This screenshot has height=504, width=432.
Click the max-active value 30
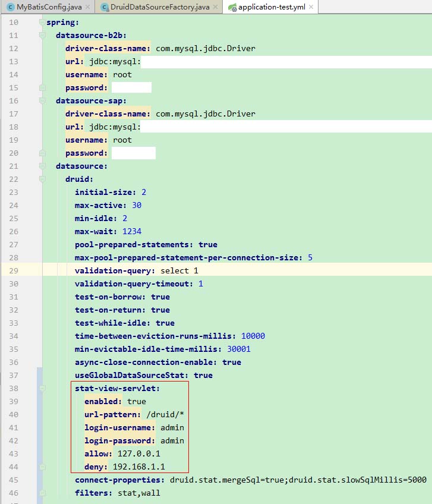coord(137,206)
